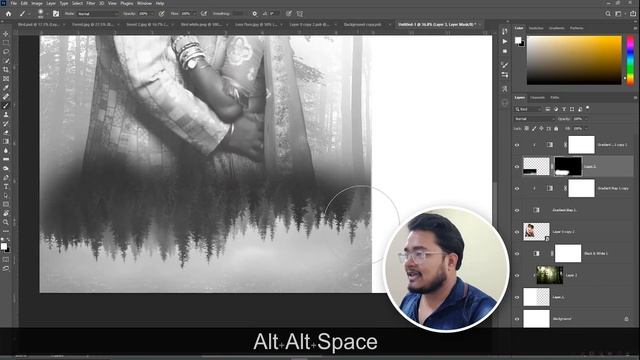Open the File menu
Viewport: 640px width, 360px height.
pos(13,3)
